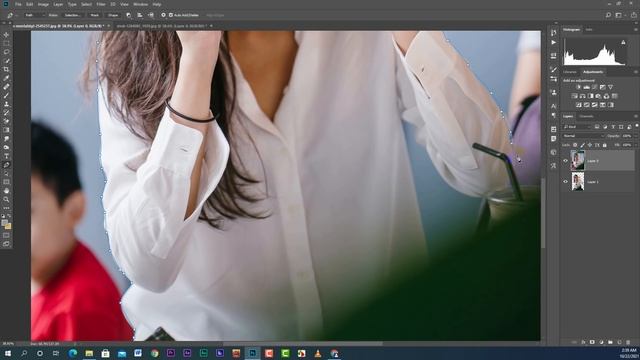This screenshot has height=360, width=640.
Task: Open the Normal blend mode dropdown
Action: coord(583,136)
